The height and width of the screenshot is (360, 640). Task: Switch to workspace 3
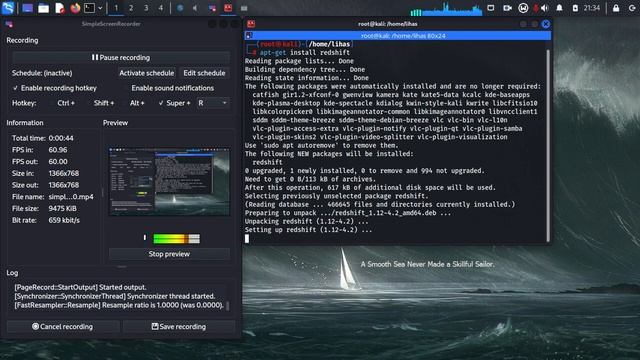146,8
